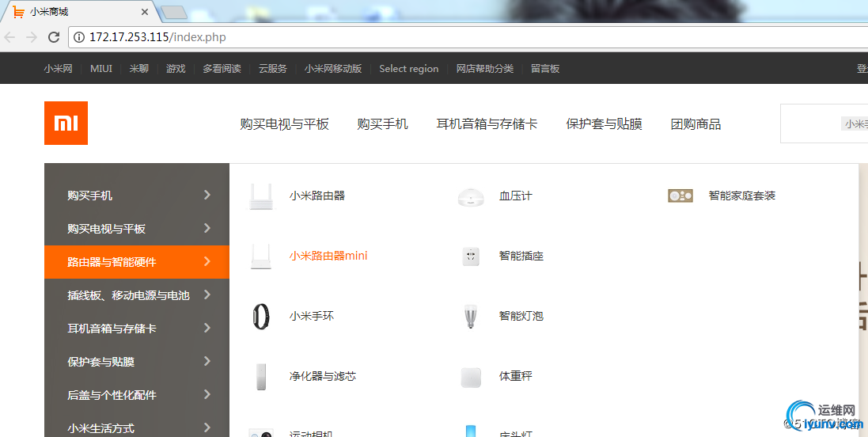Click the 多看阅读 top bar link

(x=222, y=69)
